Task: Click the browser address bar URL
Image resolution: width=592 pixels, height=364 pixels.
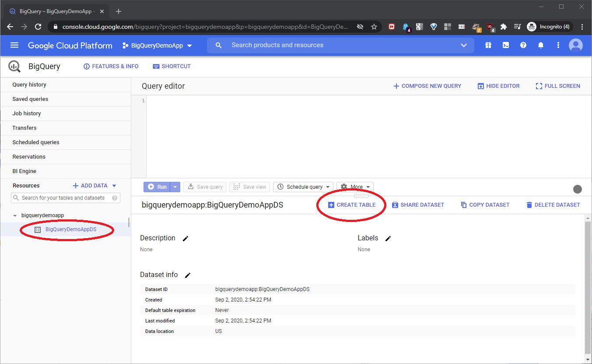Action: (206, 27)
